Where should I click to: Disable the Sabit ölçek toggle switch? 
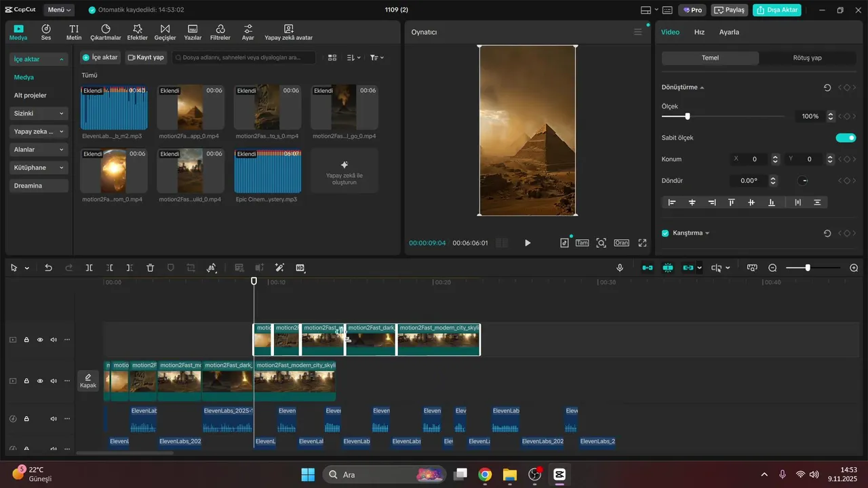click(x=846, y=138)
